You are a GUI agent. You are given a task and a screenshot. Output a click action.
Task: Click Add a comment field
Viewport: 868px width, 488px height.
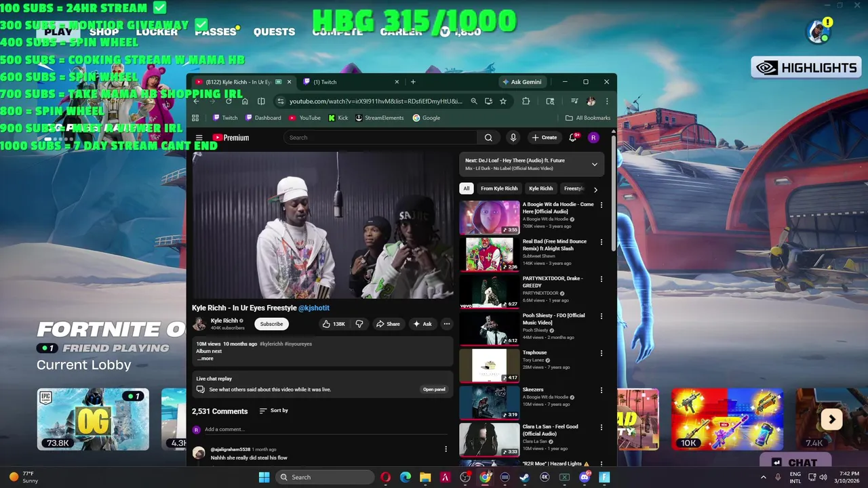click(x=325, y=430)
